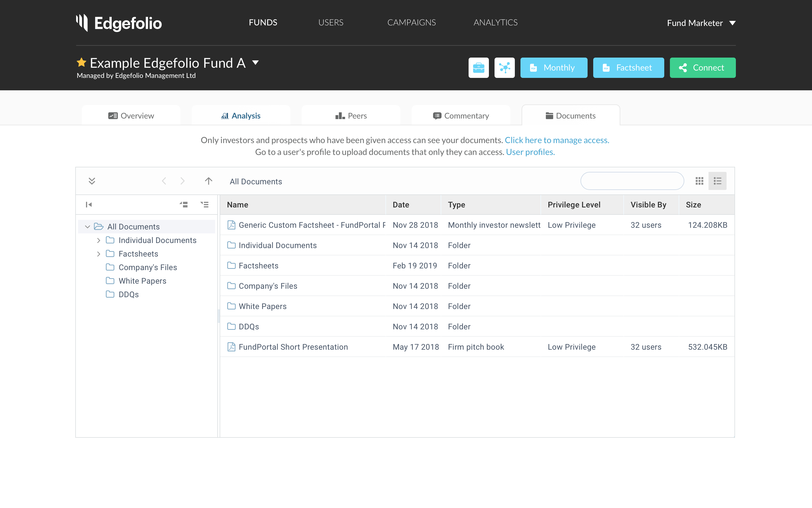Viewport: 812px width, 508px height.
Task: Sort by the Name column header
Action: pyautogui.click(x=303, y=205)
